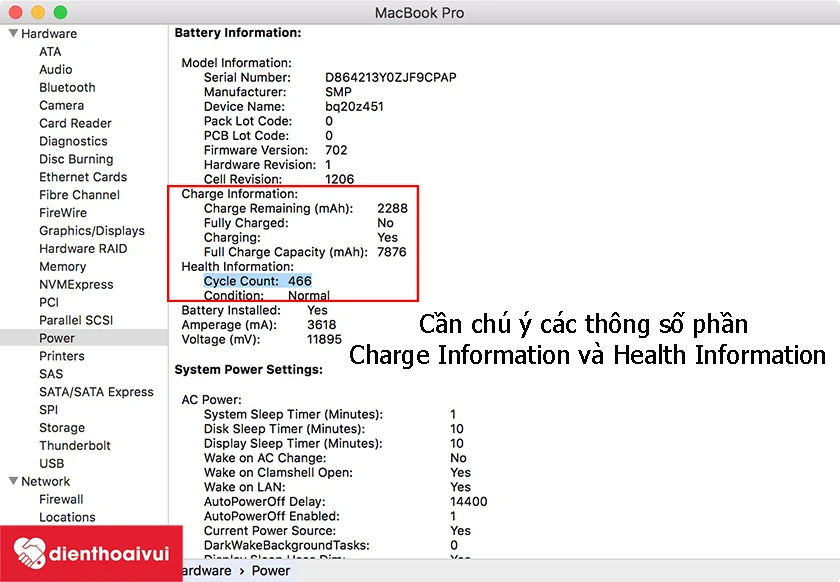Open USB device information
Image resolution: width=840 pixels, height=582 pixels.
(51, 464)
